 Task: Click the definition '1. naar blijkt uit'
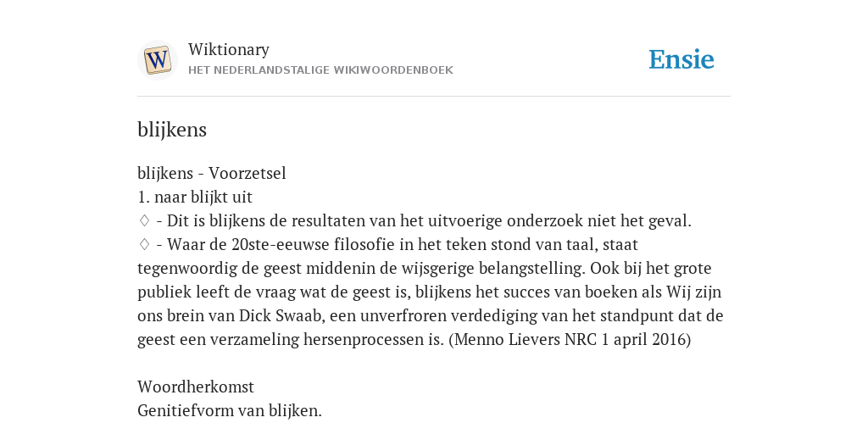click(x=195, y=197)
